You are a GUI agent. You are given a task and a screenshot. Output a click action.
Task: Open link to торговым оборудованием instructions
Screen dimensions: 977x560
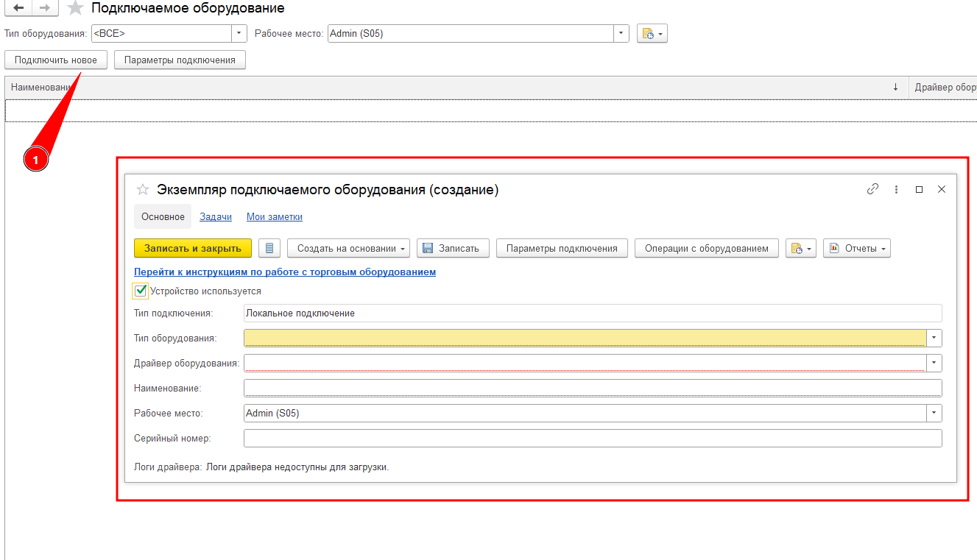pos(285,272)
